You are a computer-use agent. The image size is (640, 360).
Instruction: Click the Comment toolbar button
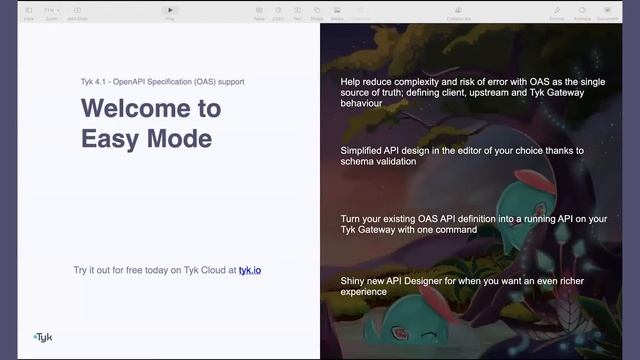point(361,13)
